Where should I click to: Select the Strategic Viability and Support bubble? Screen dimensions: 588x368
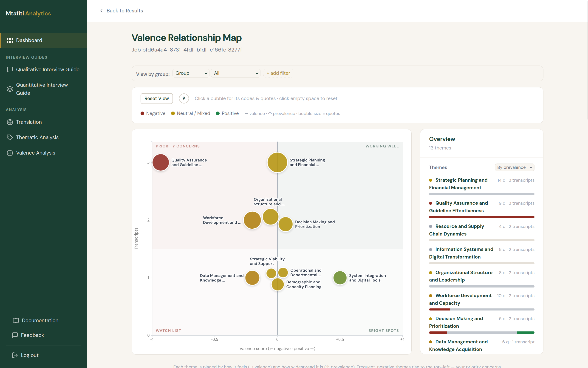(271, 273)
